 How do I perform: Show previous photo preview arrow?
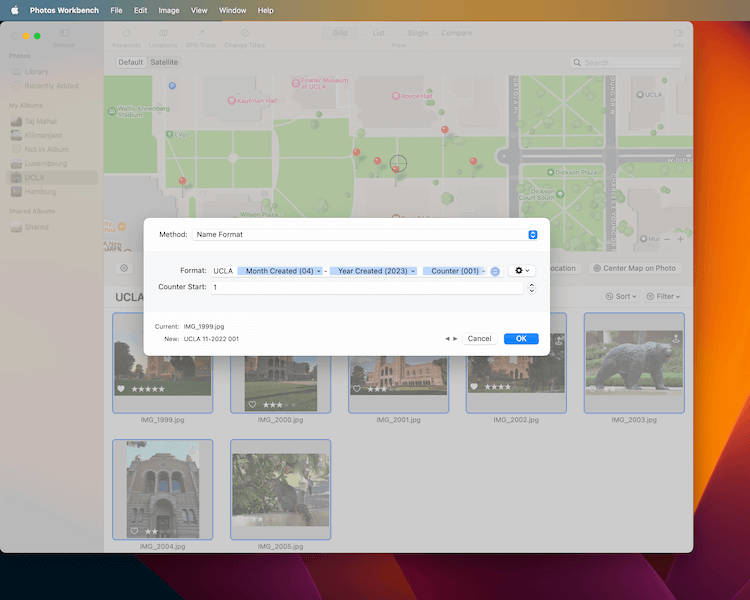pos(447,339)
